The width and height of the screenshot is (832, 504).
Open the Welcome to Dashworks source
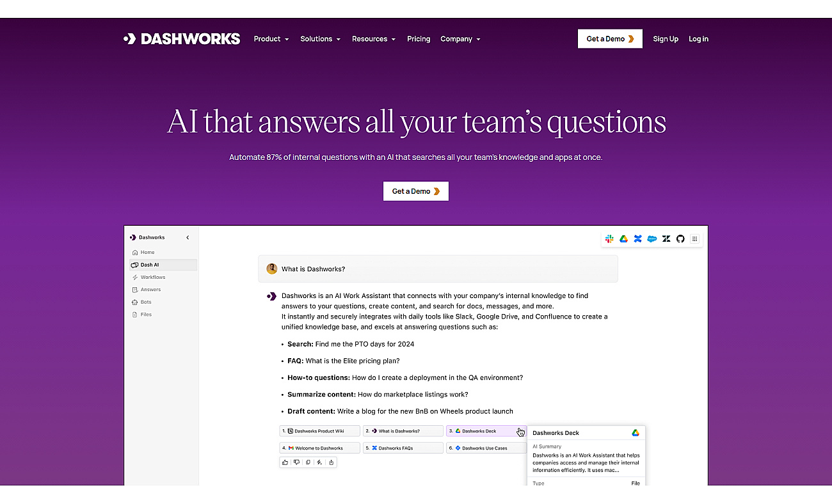tap(320, 448)
